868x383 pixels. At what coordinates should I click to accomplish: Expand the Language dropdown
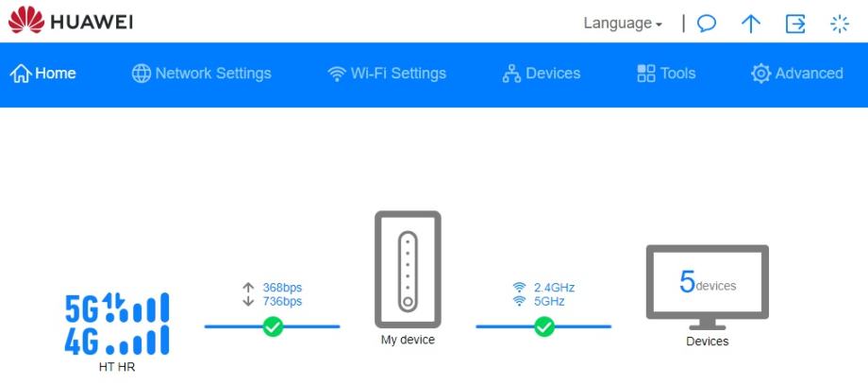(622, 24)
